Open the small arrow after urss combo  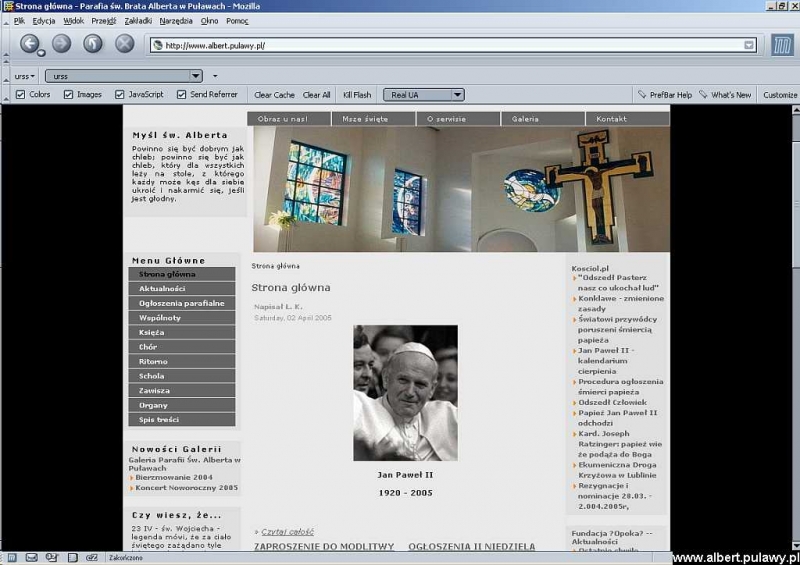[215, 76]
